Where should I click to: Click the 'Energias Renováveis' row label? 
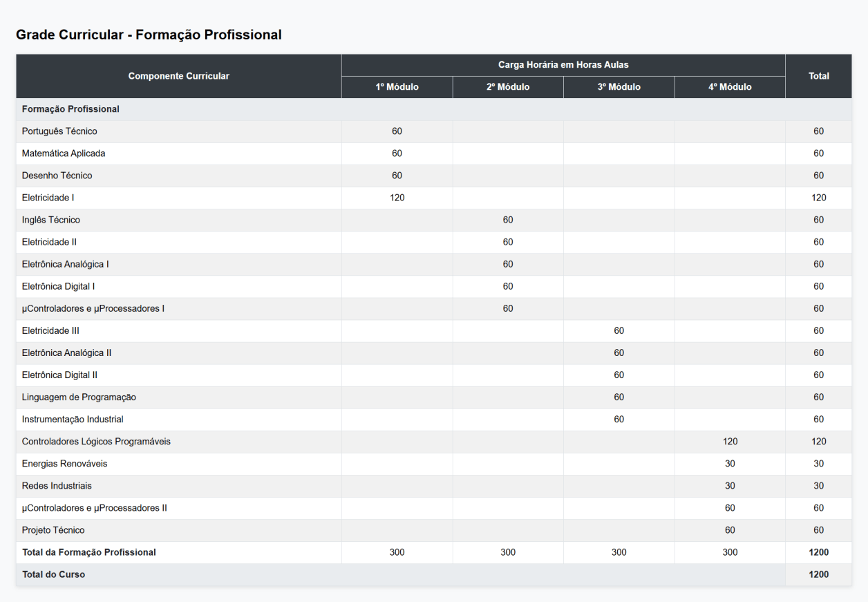pos(65,463)
